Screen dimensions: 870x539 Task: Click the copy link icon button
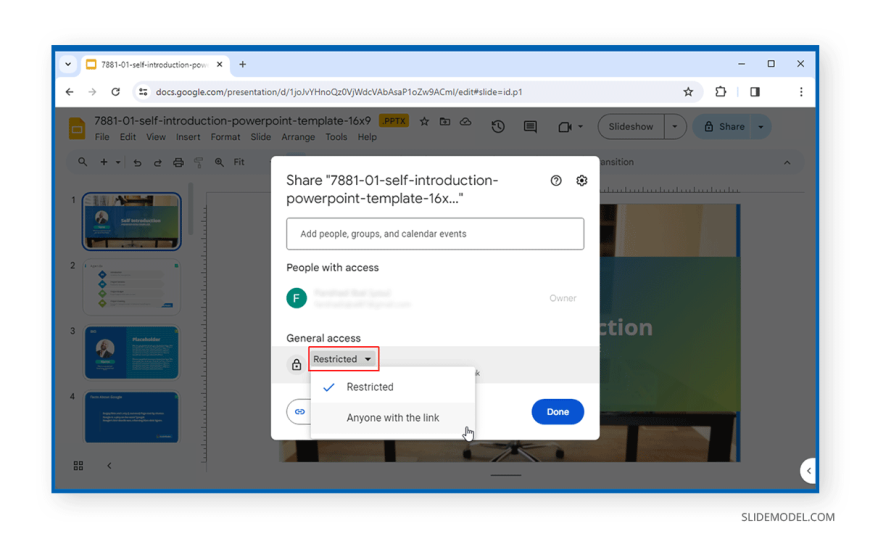300,411
